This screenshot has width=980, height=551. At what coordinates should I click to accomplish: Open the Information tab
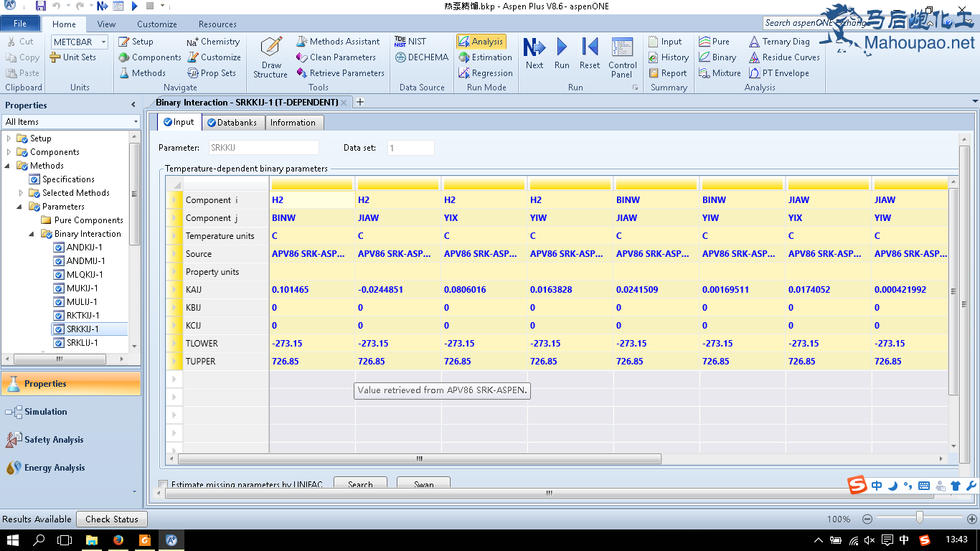tap(293, 123)
